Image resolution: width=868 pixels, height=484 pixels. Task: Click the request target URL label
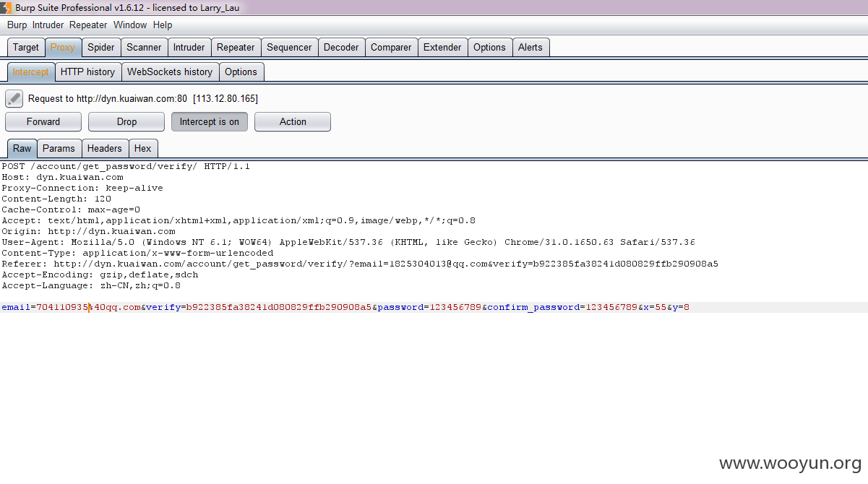[x=143, y=98]
